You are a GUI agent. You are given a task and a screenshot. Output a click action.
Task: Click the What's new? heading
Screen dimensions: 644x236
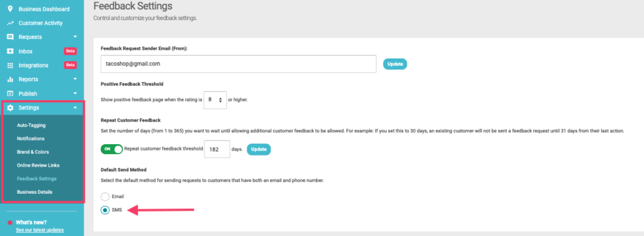31,222
